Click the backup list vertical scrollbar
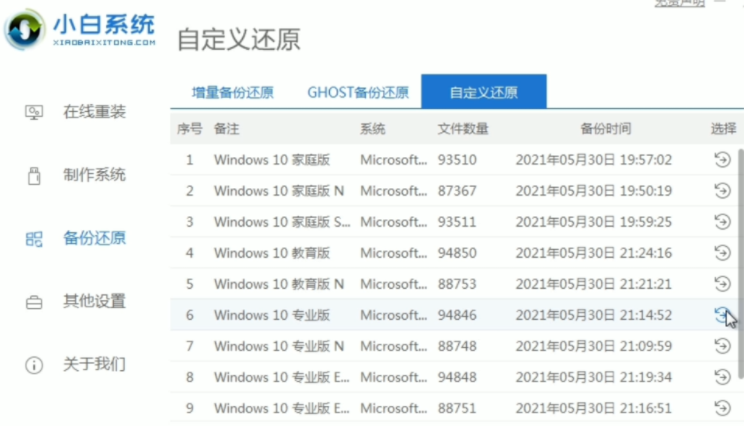This screenshot has height=427, width=744. click(x=741, y=263)
